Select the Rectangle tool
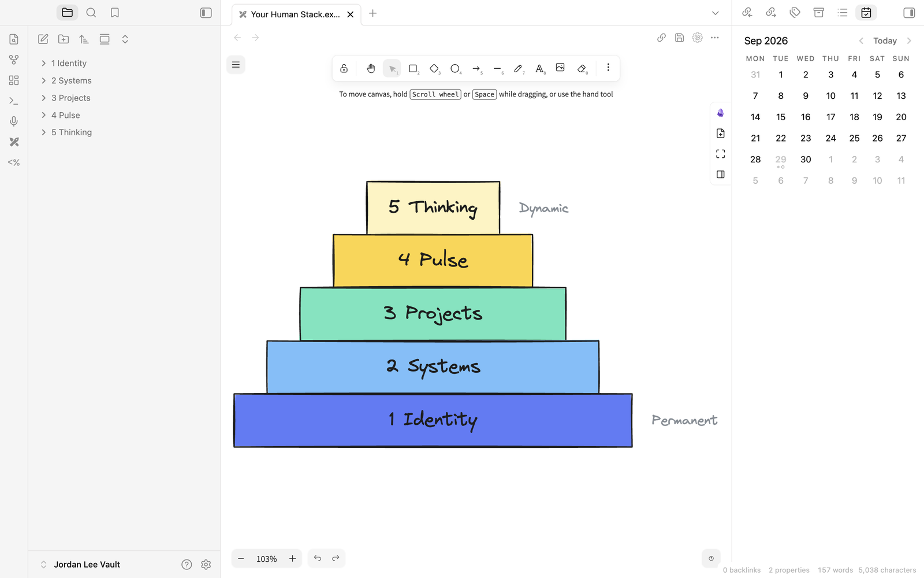Screen dimensions: 924x578 (x=413, y=68)
